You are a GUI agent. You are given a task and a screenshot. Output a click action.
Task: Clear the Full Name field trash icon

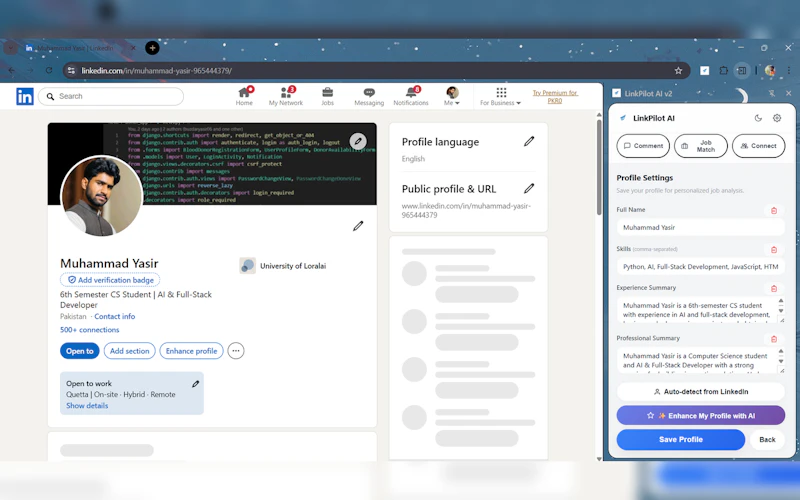(774, 210)
